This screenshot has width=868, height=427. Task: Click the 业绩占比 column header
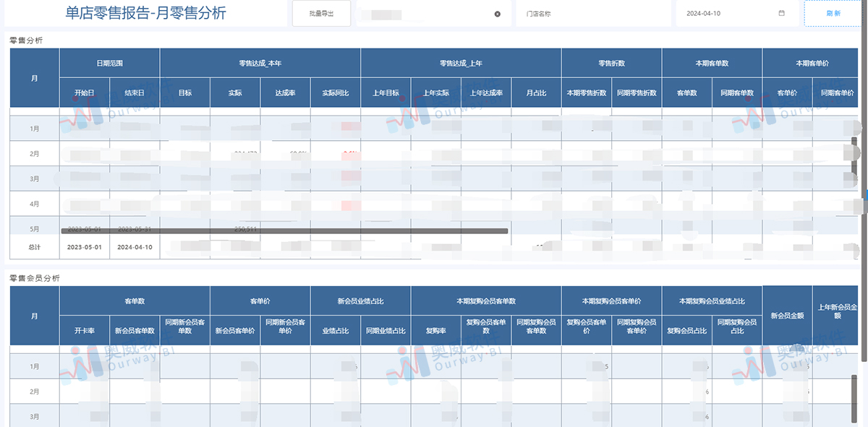pos(336,331)
